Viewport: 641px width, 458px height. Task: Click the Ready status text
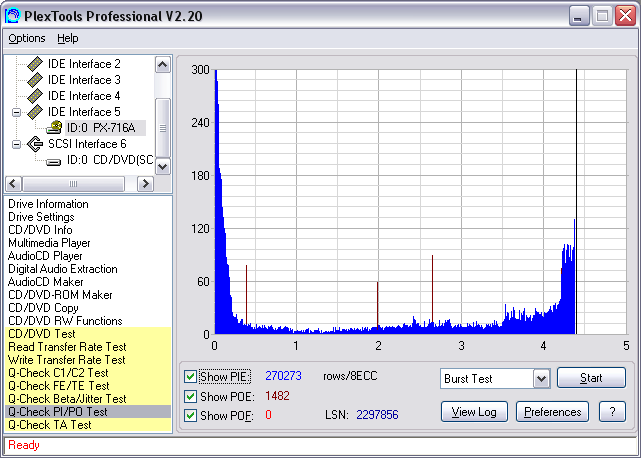24,445
